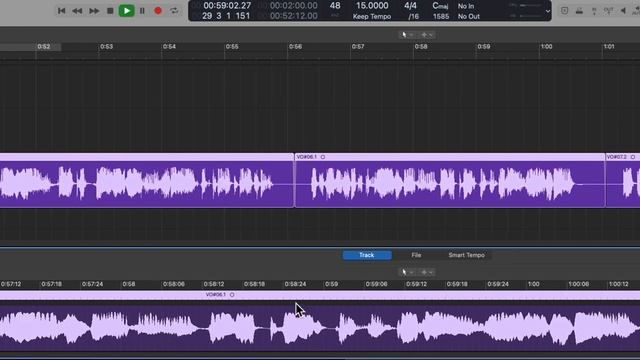
Task: Click the Fast Forward transport button
Action: click(94, 11)
